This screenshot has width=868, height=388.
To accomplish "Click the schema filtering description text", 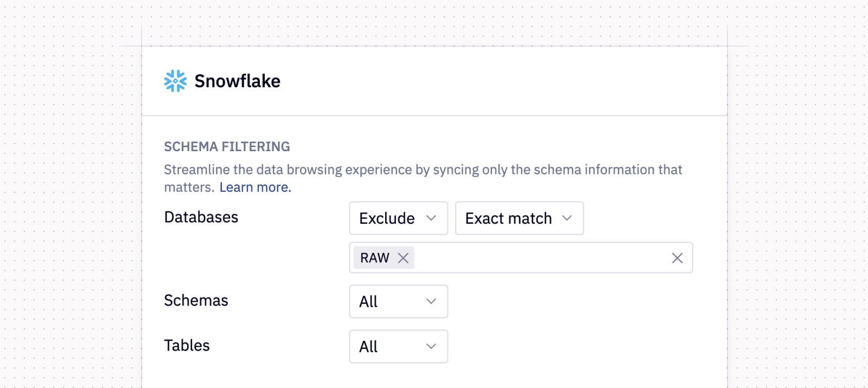I will (423, 170).
